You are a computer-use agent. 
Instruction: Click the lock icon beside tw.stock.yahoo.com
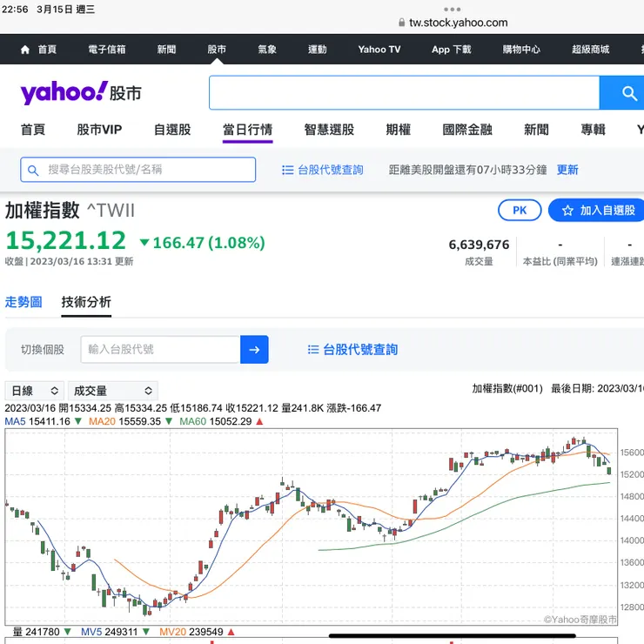[402, 23]
